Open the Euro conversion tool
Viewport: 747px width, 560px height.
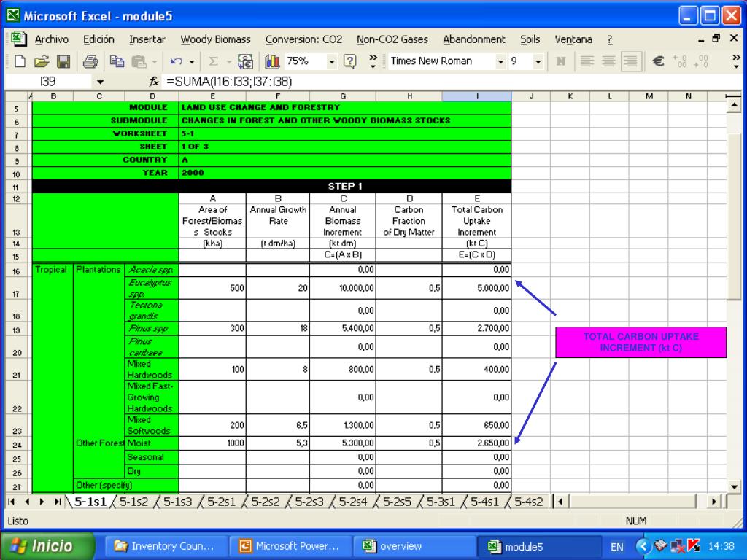(245, 61)
